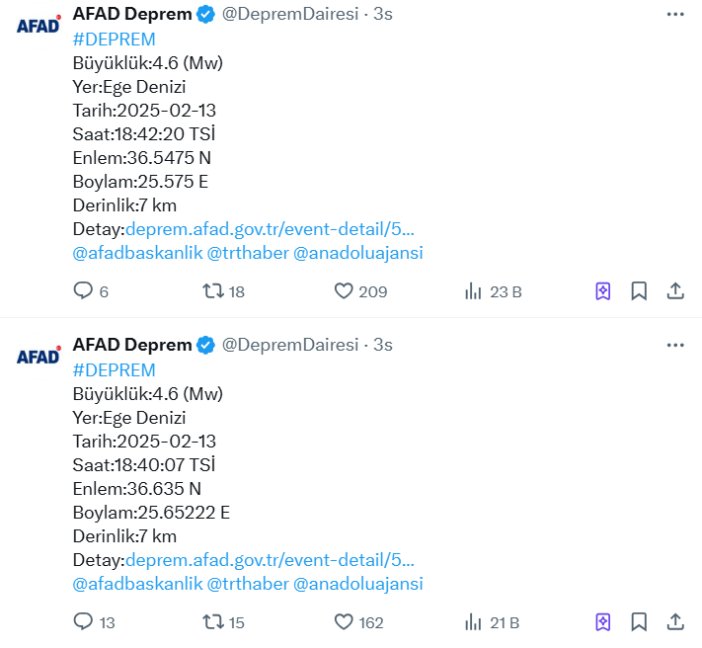Image resolution: width=702 pixels, height=648 pixels.
Task: View analytics of the first tweet
Action: [x=473, y=291]
